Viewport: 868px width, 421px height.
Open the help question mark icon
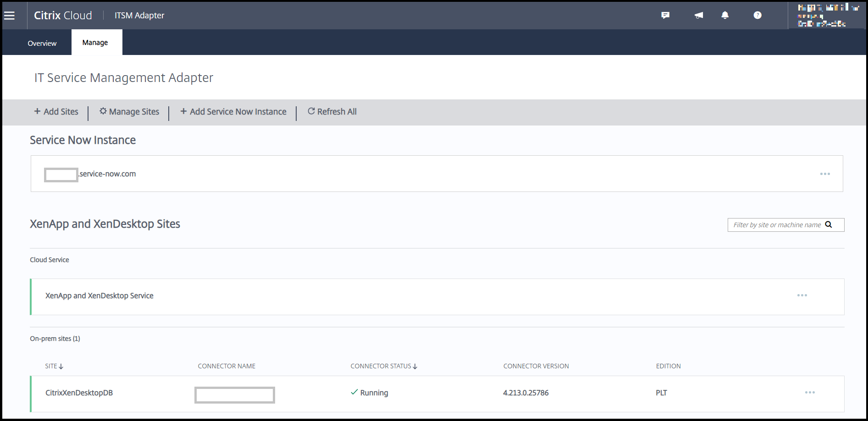[757, 16]
